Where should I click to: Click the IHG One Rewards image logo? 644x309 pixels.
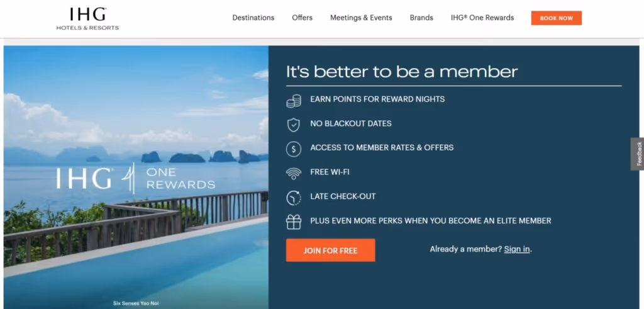(136, 178)
